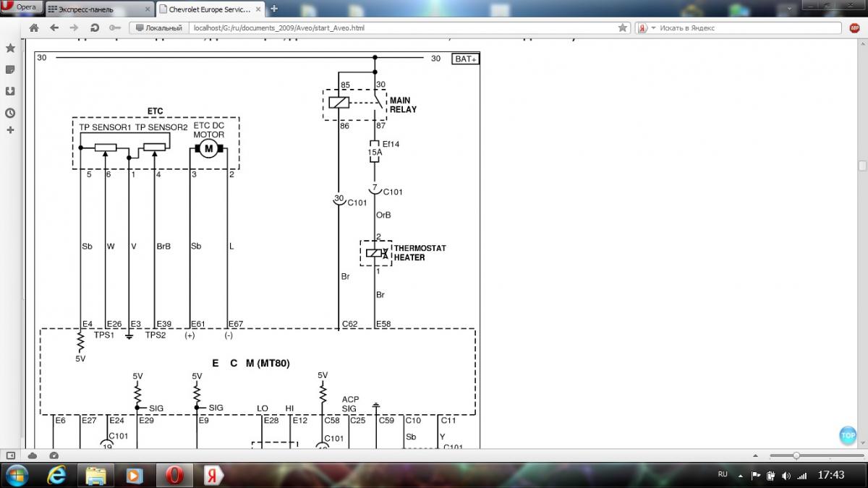Viewport: 868px width, 488px height.
Task: Click the C62 pin label
Action: click(349, 324)
